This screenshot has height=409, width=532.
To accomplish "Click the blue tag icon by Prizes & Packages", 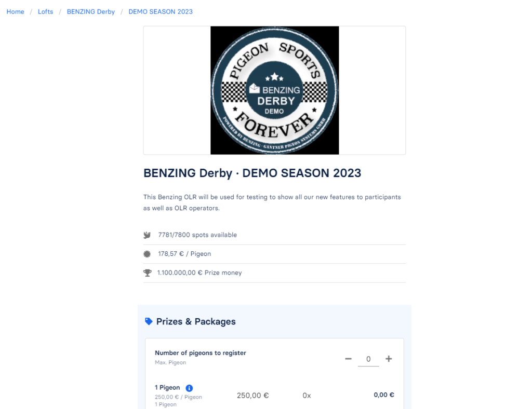I will click(x=149, y=321).
